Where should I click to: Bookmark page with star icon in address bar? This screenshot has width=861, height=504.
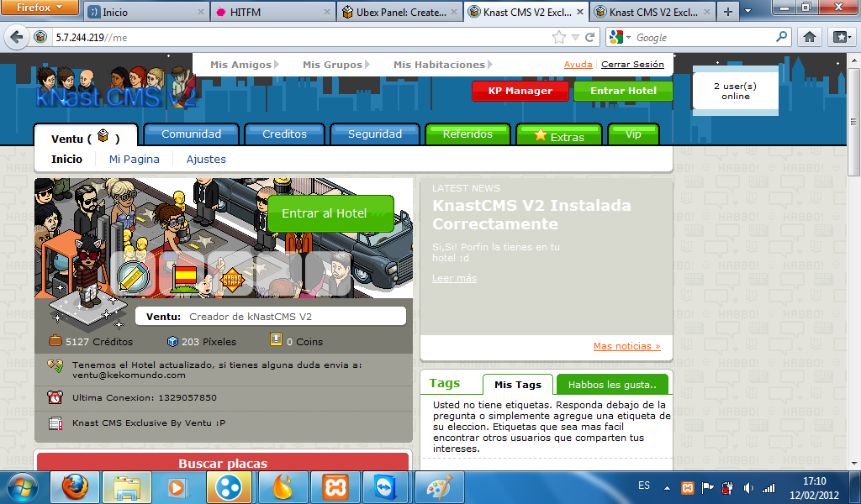(558, 37)
